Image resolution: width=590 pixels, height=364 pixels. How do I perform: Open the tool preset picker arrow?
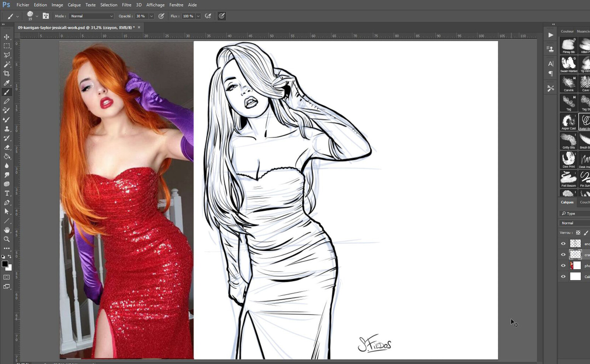17,16
